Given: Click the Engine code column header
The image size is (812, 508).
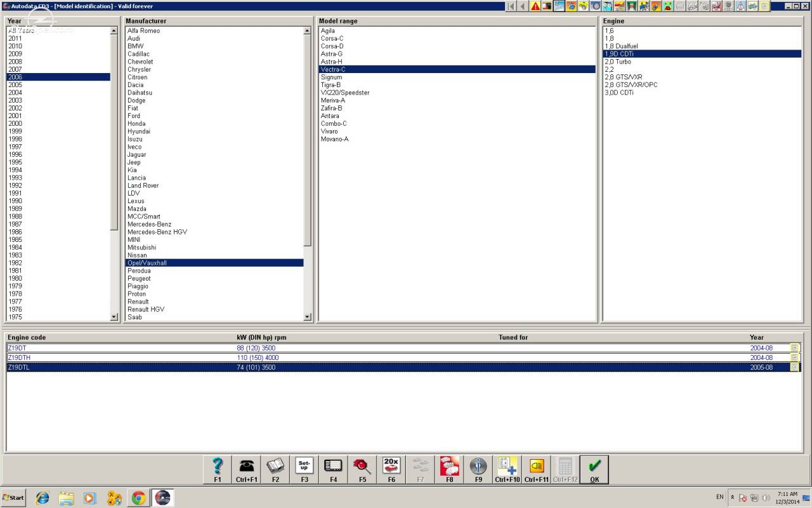Looking at the screenshot, I should click(x=27, y=337).
